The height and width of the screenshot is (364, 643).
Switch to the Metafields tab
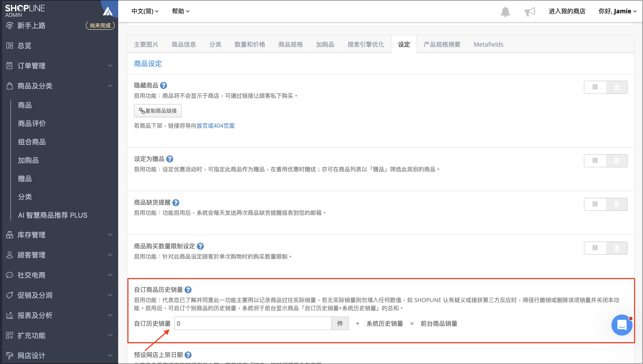coord(488,44)
